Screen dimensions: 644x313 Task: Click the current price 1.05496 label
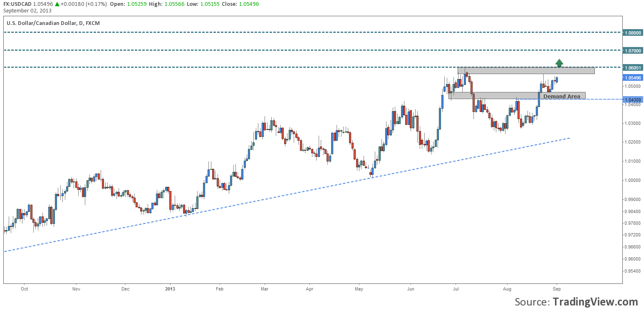[x=632, y=77]
